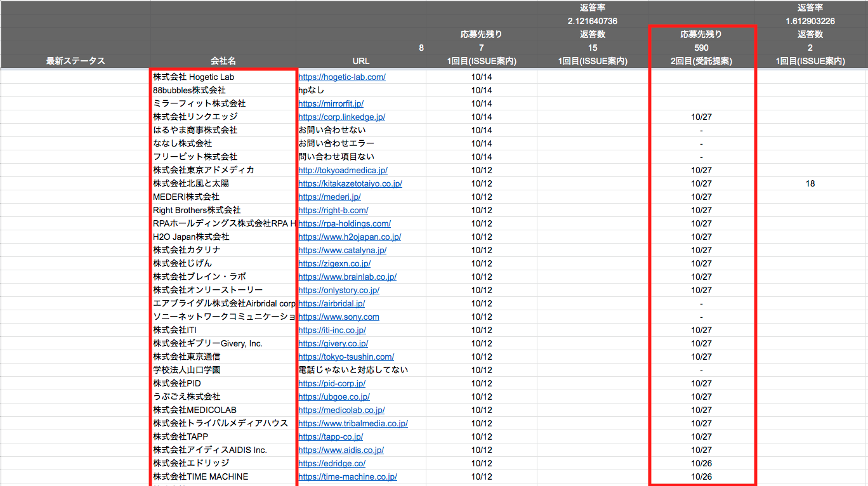Select the MEDERI株式会社 cell

[223, 197]
